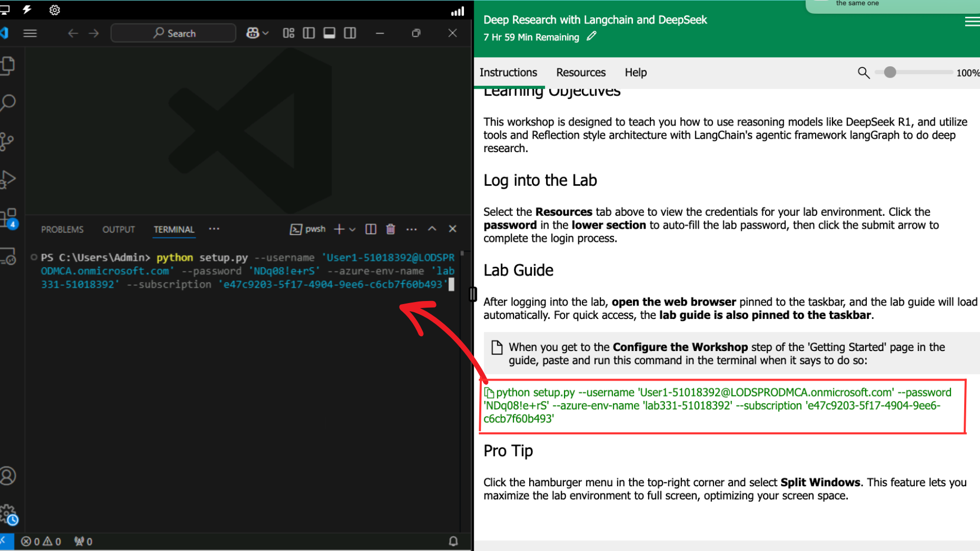Click in the terminal command line
The image size is (980, 551).
[248, 271]
